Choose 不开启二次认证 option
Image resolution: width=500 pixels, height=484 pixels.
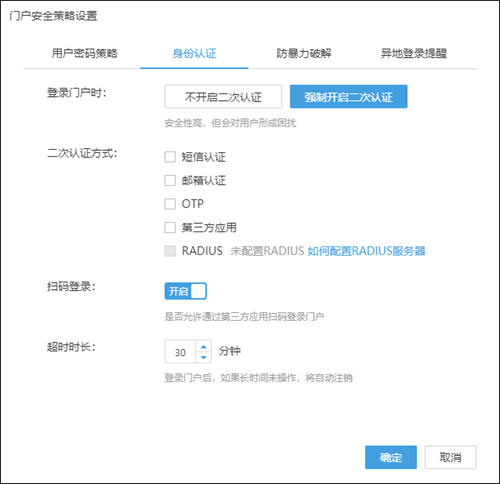[x=223, y=97]
